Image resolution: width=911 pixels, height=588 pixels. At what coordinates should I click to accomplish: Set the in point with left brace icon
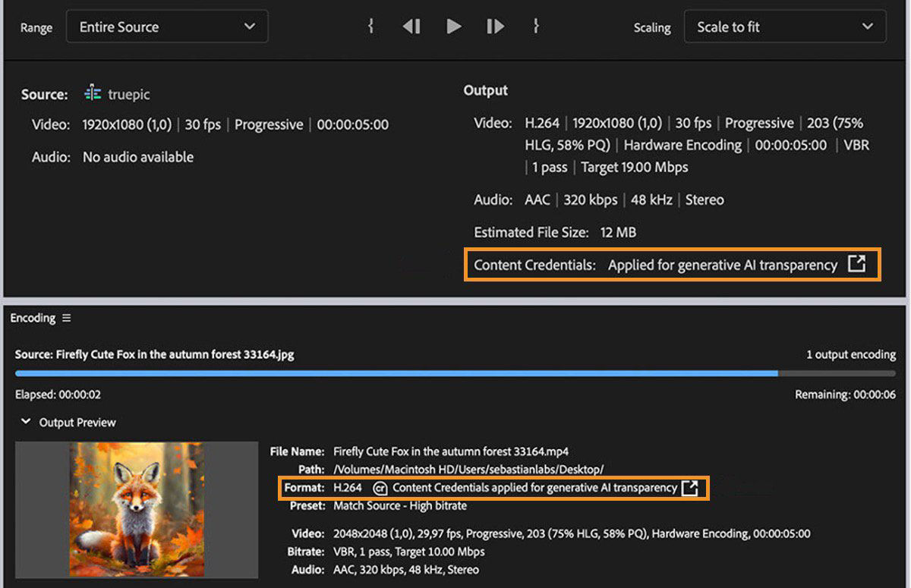(370, 26)
